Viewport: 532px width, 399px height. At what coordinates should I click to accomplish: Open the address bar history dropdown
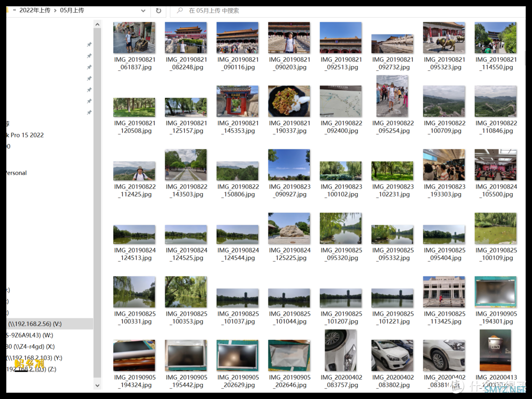click(x=143, y=10)
